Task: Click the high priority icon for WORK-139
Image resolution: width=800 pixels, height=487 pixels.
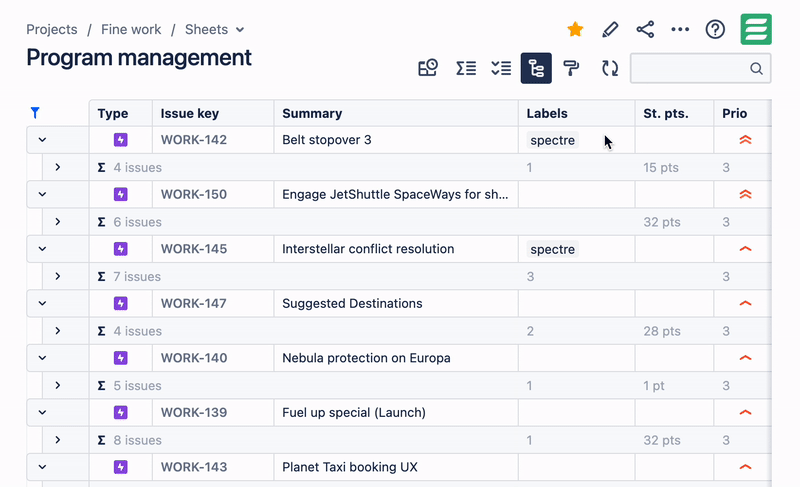Action: point(745,413)
